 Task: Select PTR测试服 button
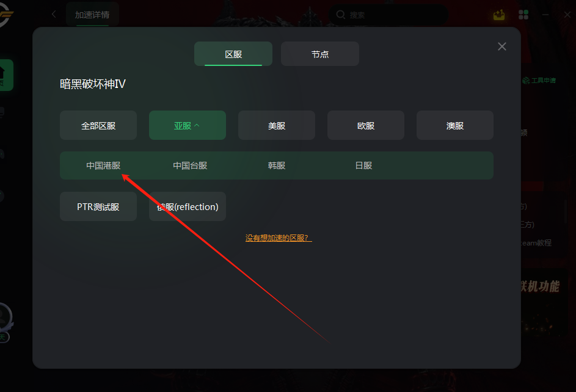pos(98,206)
